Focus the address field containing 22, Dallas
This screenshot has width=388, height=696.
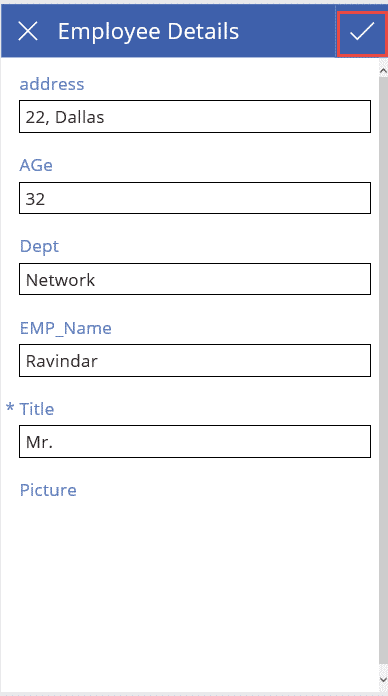pos(195,116)
